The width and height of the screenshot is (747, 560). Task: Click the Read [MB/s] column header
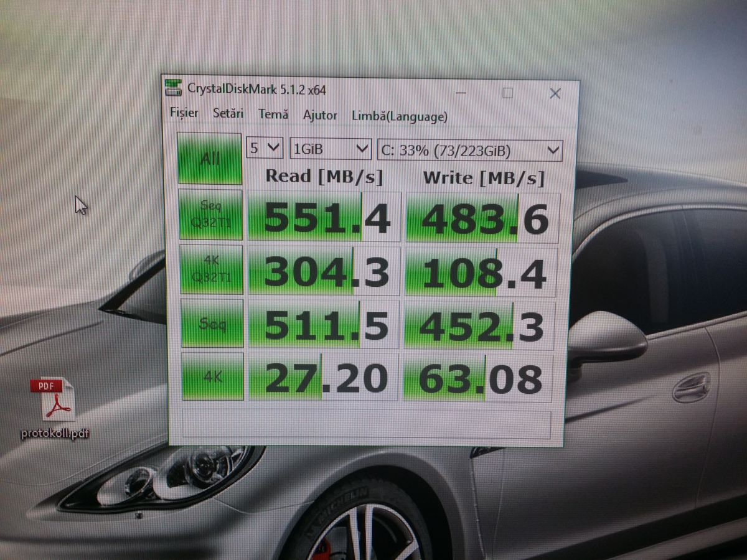point(324,176)
